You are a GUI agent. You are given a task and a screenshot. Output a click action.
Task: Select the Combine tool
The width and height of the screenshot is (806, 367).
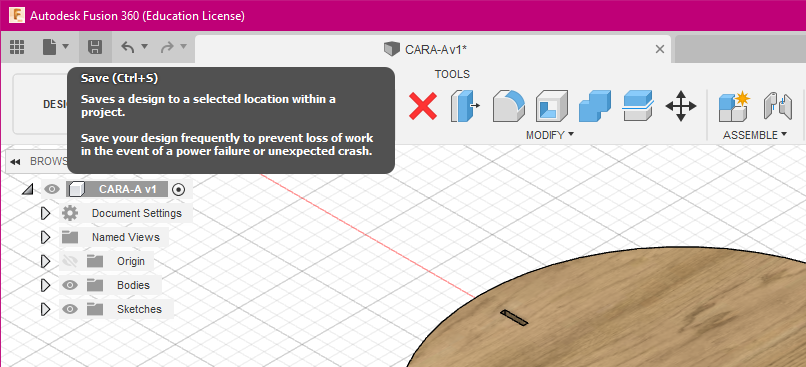pyautogui.click(x=595, y=106)
